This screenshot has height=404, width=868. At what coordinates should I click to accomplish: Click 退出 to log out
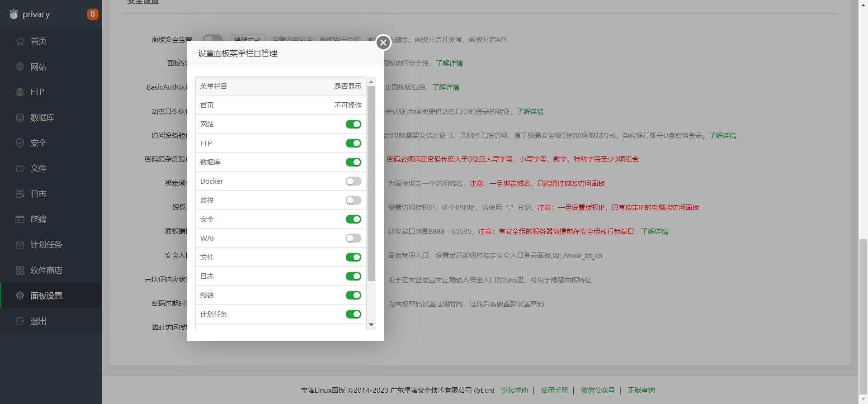point(51,321)
